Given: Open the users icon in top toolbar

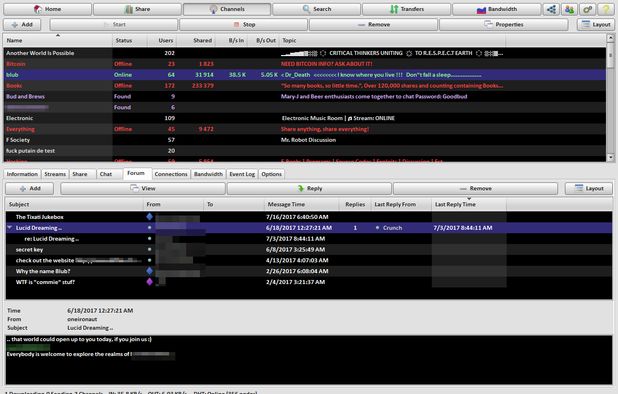Looking at the screenshot, I should point(569,9).
